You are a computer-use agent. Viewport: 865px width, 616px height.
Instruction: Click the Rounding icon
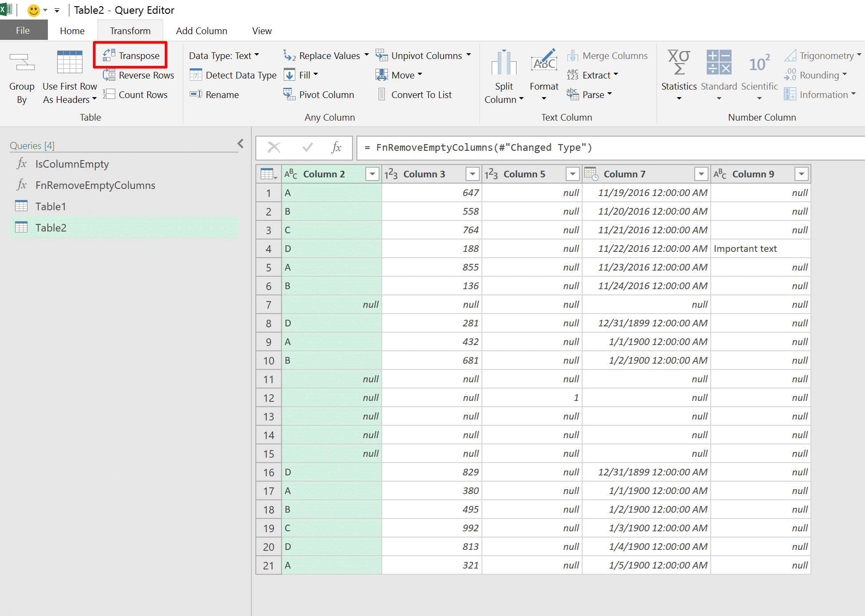tap(791, 75)
